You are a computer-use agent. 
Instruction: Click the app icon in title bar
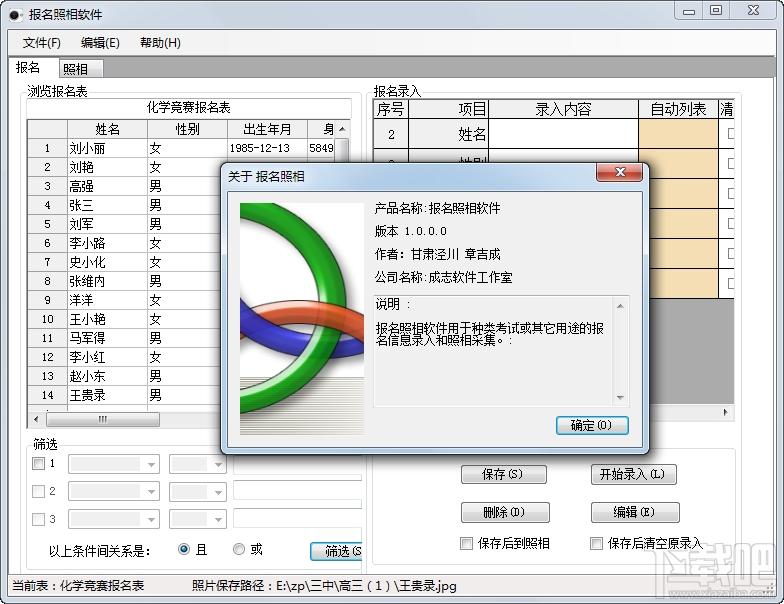[16, 15]
